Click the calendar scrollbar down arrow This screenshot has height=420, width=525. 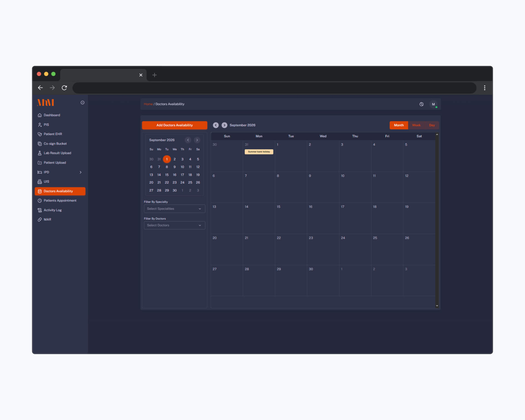click(x=437, y=306)
